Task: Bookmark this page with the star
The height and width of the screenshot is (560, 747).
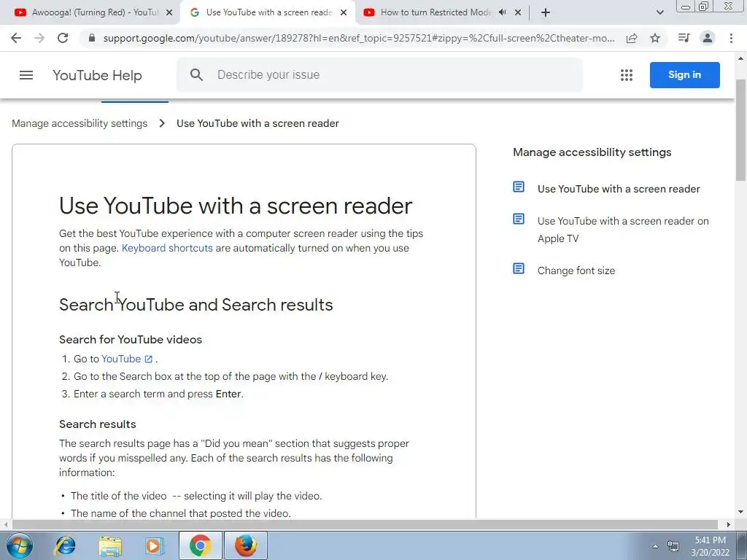Action: coord(655,38)
